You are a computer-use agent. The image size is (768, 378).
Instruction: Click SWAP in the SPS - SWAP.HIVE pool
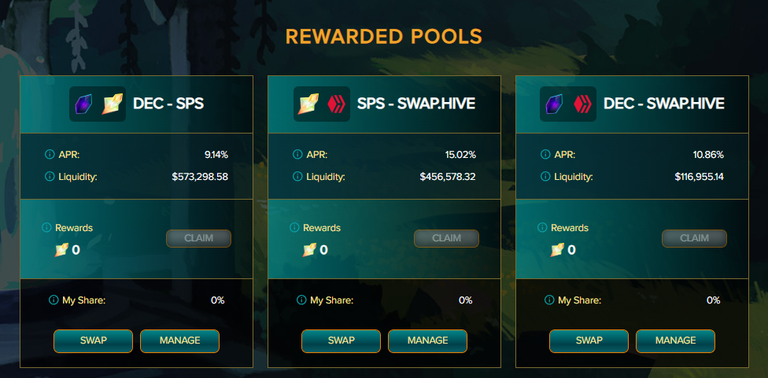341,341
